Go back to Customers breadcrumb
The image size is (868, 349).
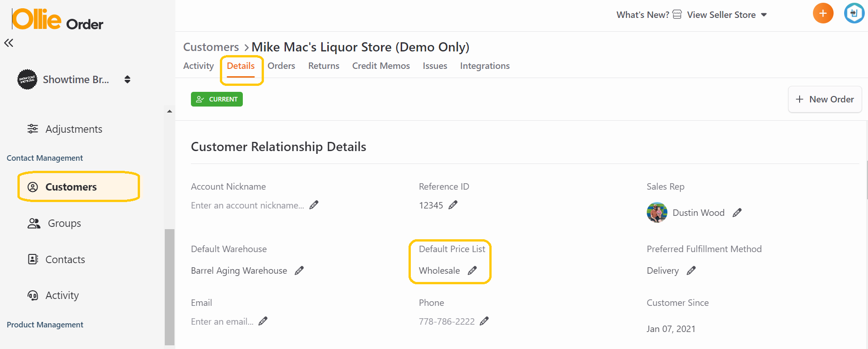[x=211, y=47]
